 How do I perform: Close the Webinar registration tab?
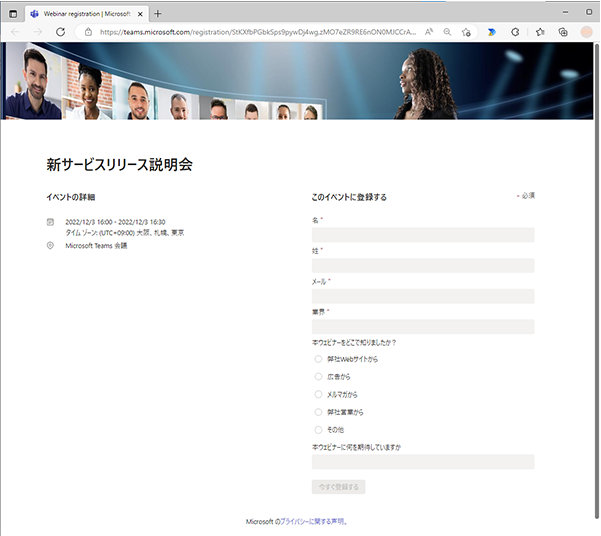pyautogui.click(x=140, y=14)
